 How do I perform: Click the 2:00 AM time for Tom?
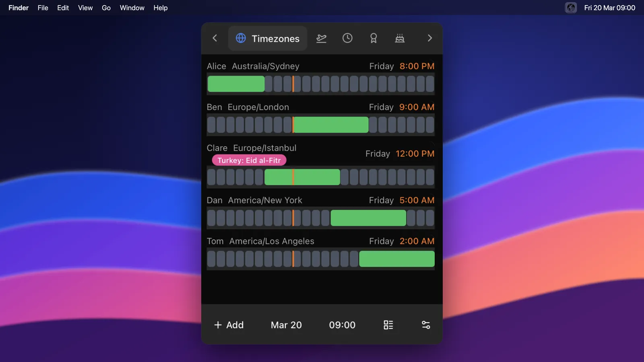[x=417, y=242]
